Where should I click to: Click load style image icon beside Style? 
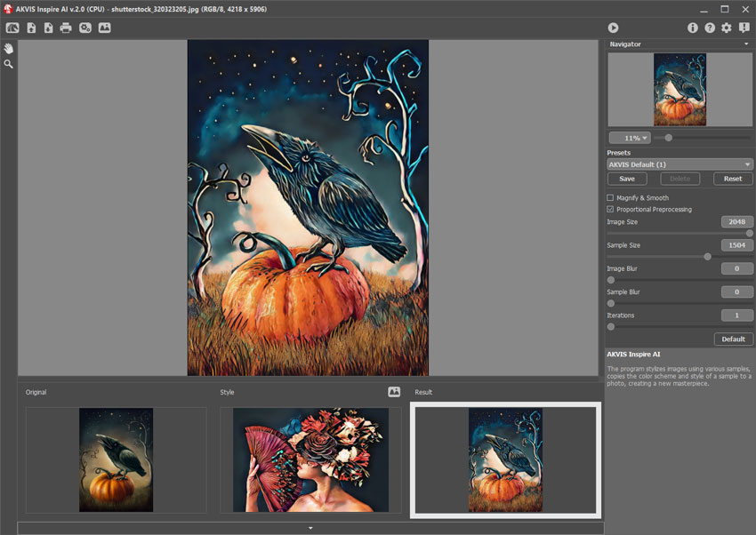pyautogui.click(x=394, y=392)
